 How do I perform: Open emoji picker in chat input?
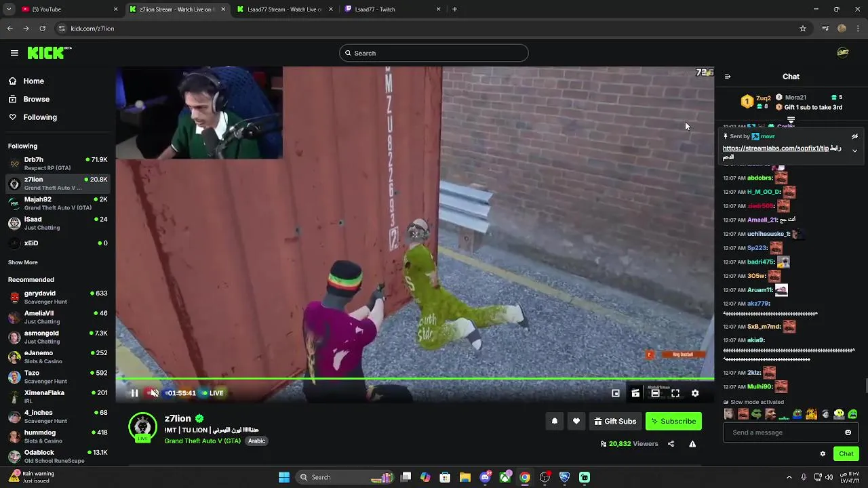coord(848,432)
